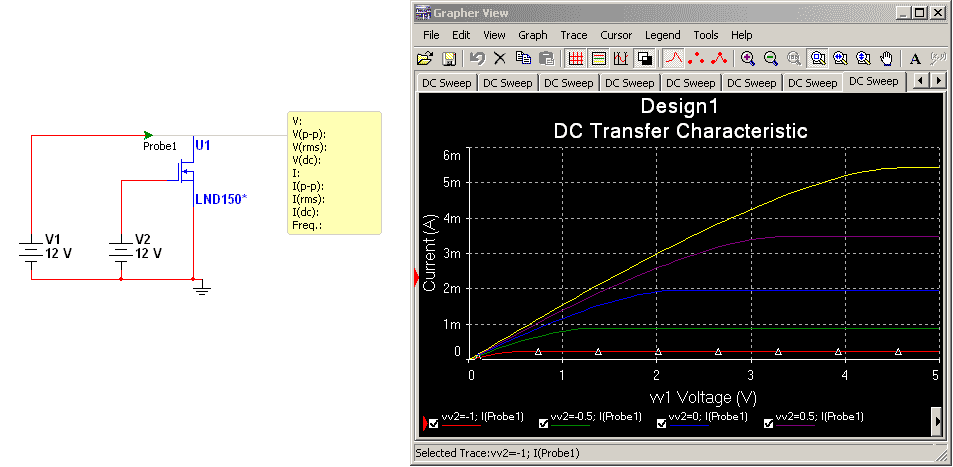Click the Delete X icon in toolbar

point(500,58)
